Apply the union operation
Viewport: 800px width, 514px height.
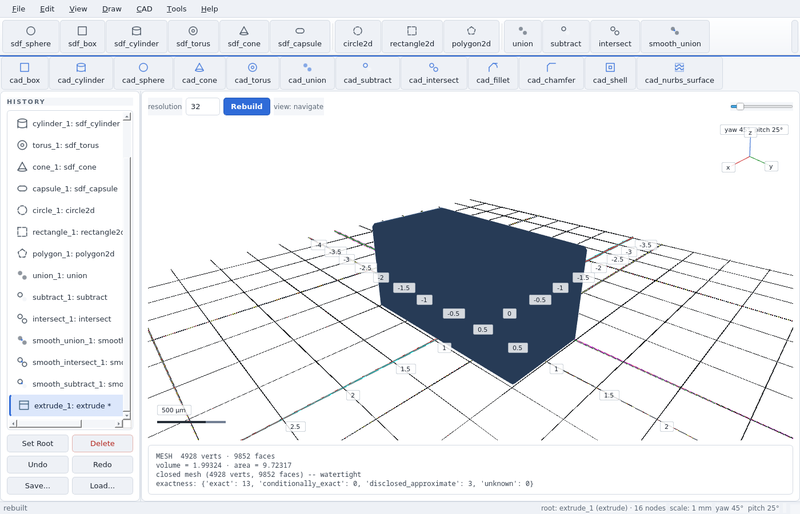[x=522, y=37]
